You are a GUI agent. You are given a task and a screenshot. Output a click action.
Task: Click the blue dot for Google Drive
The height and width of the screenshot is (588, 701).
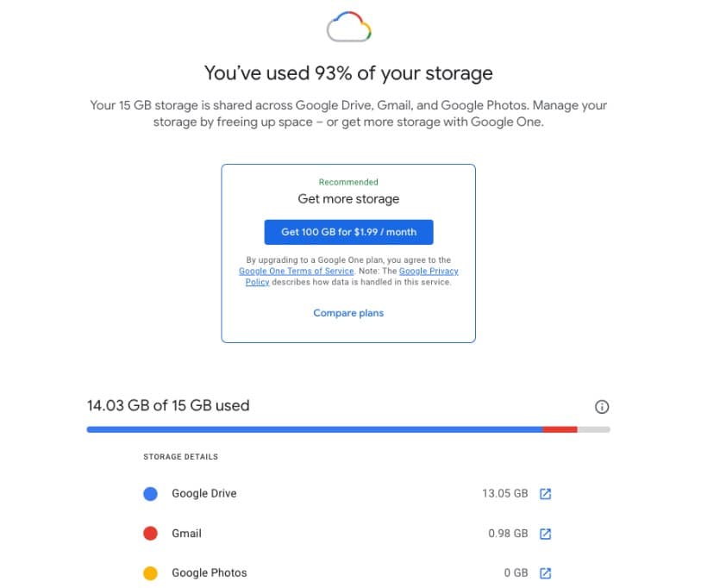click(x=150, y=493)
